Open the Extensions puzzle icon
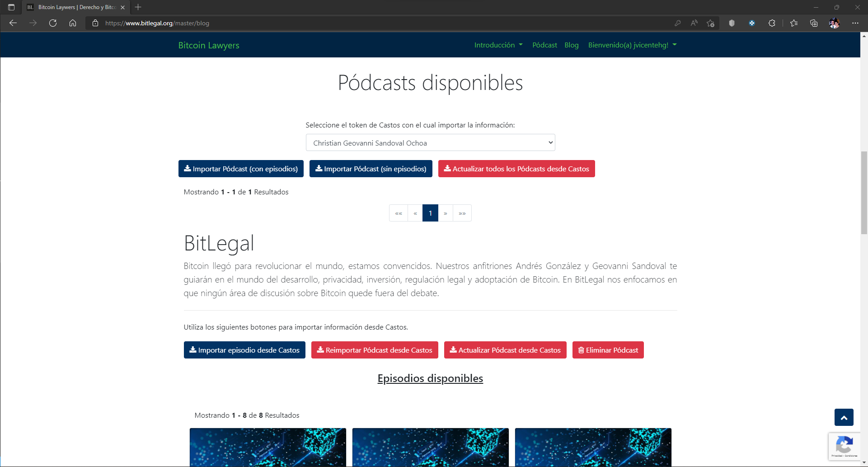The image size is (868, 467). point(772,23)
